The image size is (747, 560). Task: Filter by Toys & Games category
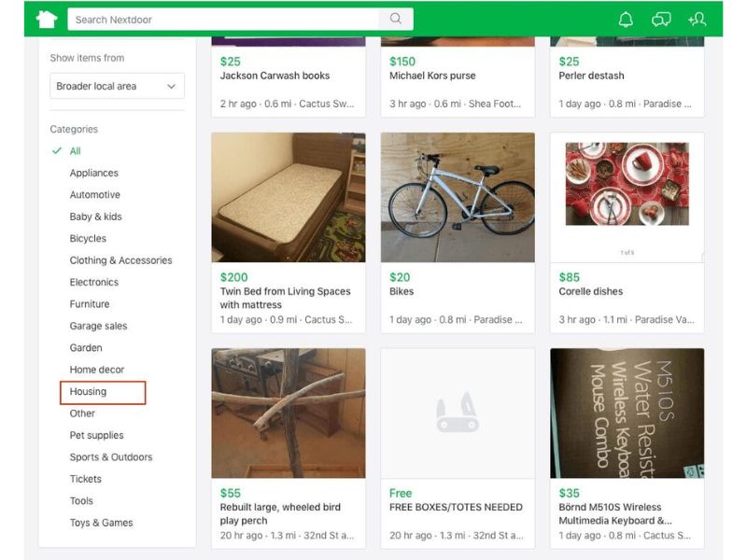102,523
